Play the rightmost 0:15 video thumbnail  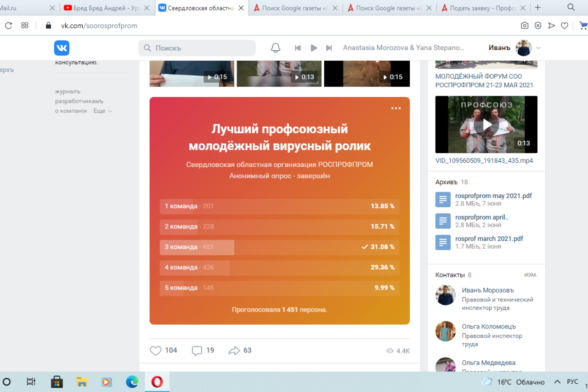point(367,74)
